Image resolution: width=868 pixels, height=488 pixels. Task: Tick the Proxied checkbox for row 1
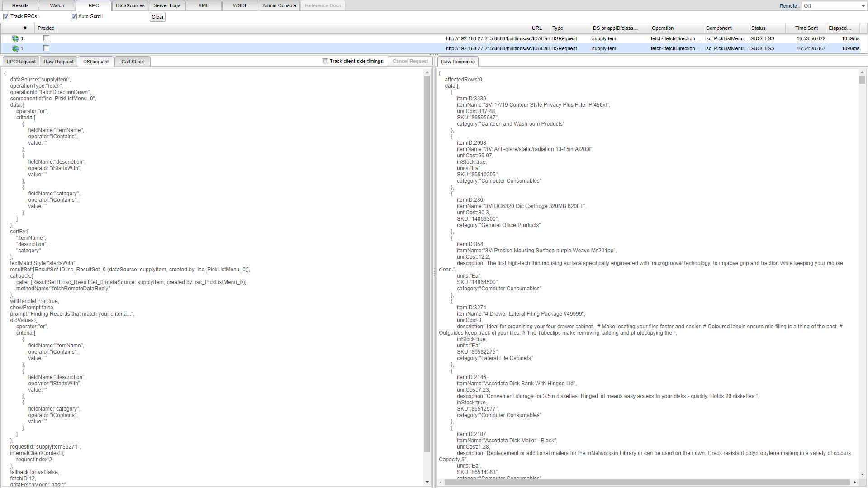click(46, 48)
